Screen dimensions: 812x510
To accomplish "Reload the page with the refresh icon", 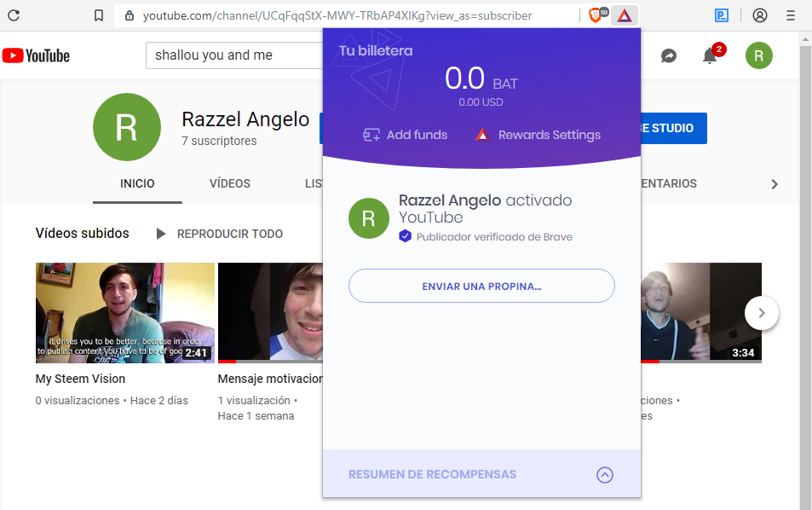I will [x=14, y=15].
